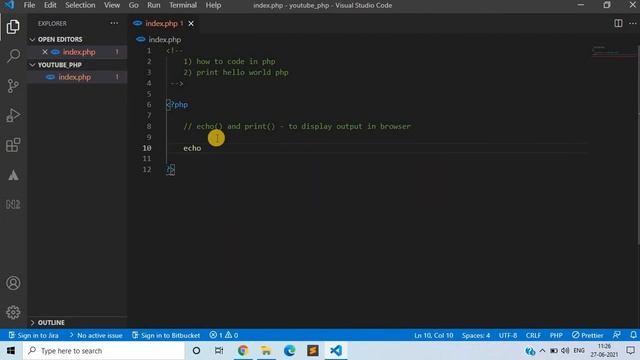Viewport: 640px width, 360px height.
Task: Open the Manage gear icon
Action: (x=13, y=312)
